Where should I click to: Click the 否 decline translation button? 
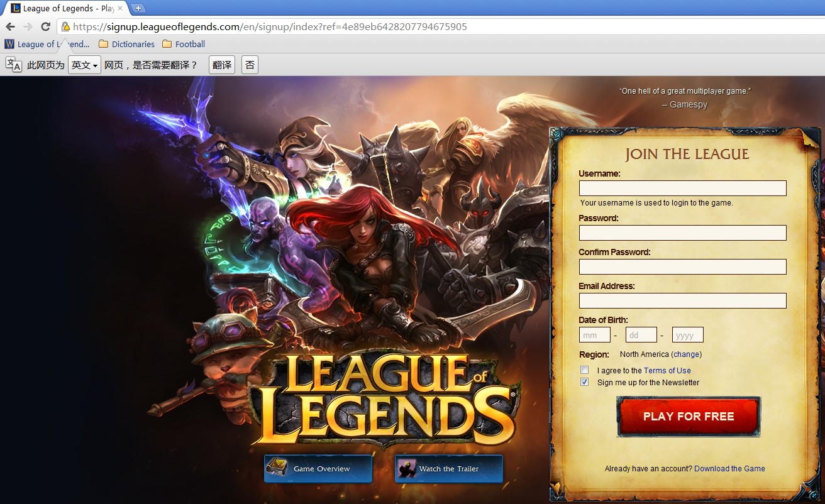click(x=250, y=65)
